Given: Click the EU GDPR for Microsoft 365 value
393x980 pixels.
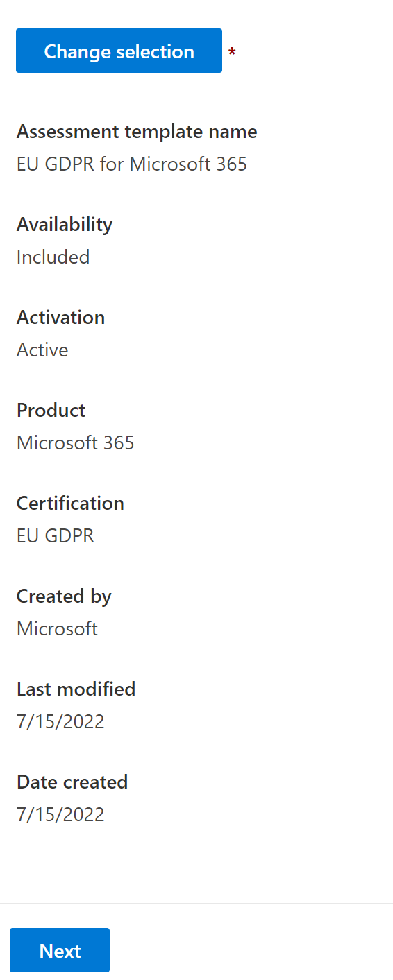Looking at the screenshot, I should coord(132,164).
